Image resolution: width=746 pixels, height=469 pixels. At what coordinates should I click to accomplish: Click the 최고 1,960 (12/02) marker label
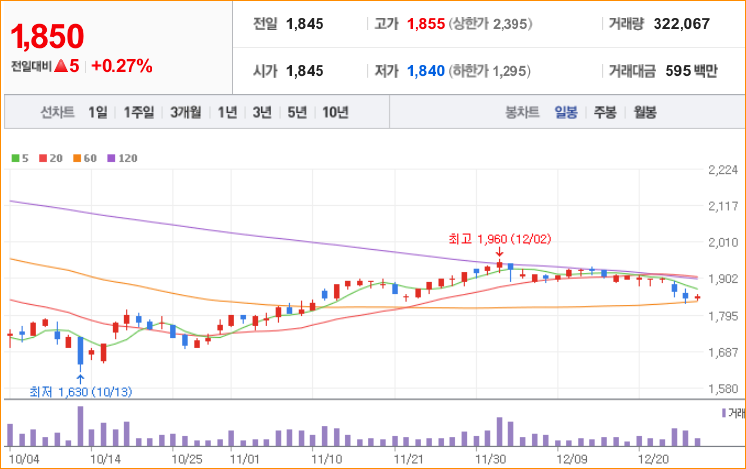coord(500,239)
